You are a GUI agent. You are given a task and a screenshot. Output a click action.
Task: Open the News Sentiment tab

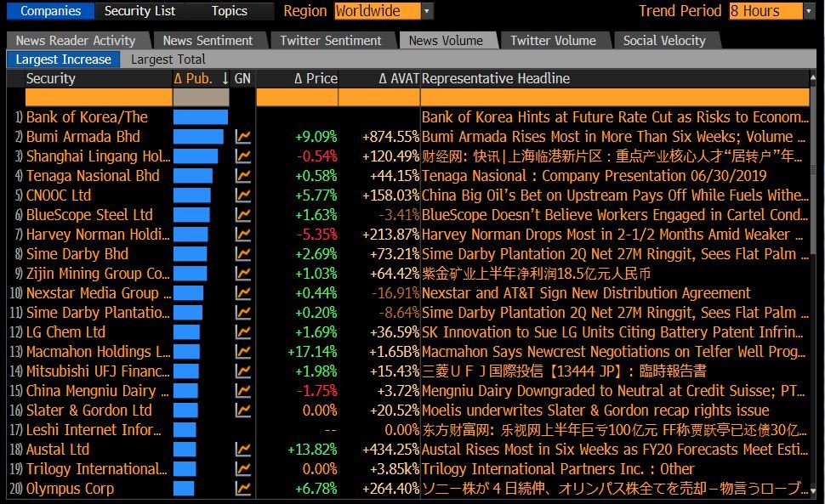tap(208, 41)
